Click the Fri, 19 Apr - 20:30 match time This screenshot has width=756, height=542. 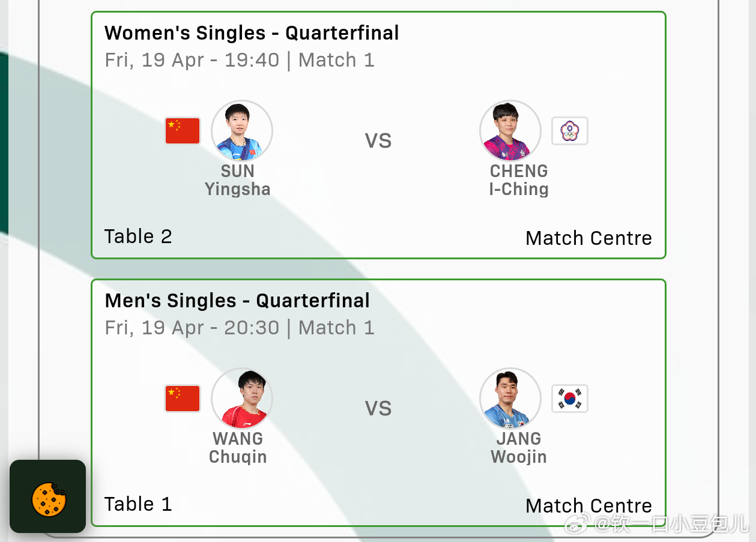point(192,328)
